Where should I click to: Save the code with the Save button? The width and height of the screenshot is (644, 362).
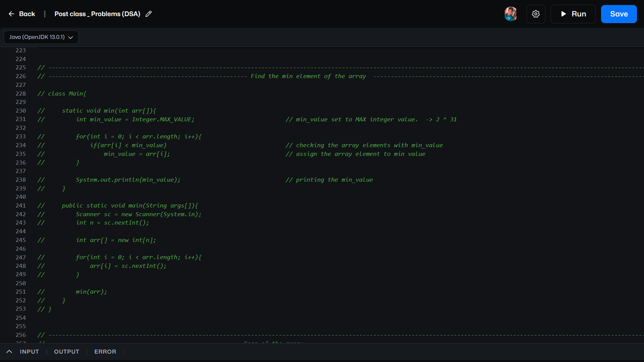pos(619,14)
